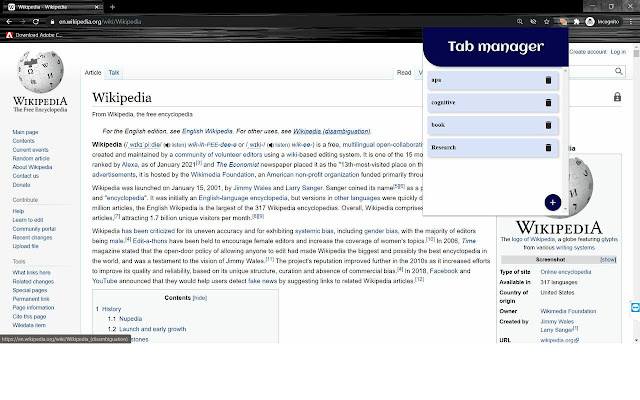Switch to the Talk tab
Image resolution: width=640 pixels, height=400 pixels.
click(114, 73)
